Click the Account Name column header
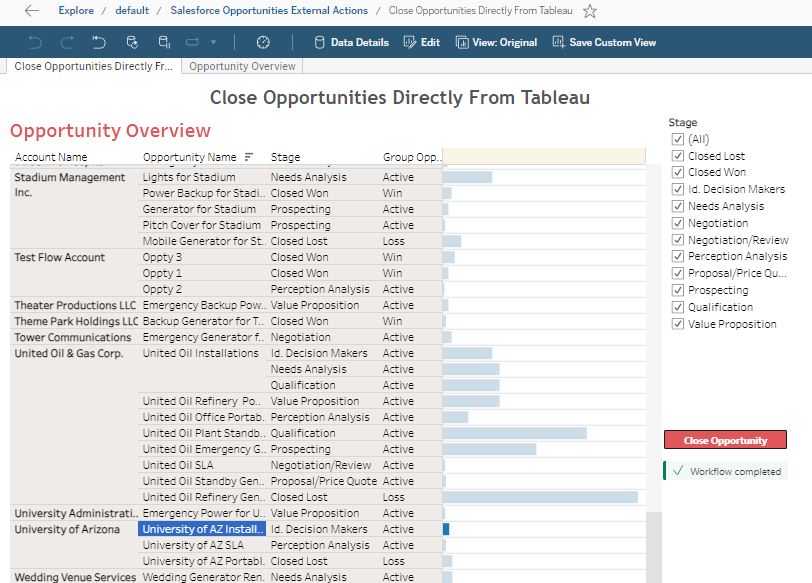Screen dimensions: 812x583 coord(51,157)
